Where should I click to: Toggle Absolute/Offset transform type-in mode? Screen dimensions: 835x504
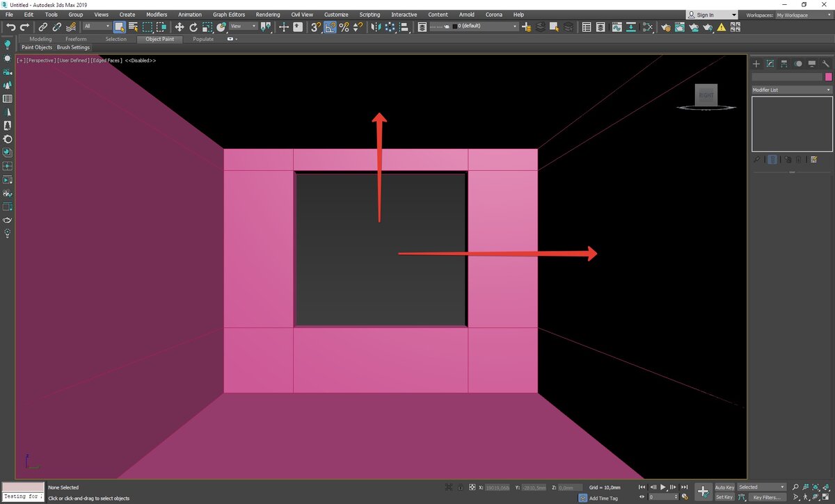click(472, 487)
